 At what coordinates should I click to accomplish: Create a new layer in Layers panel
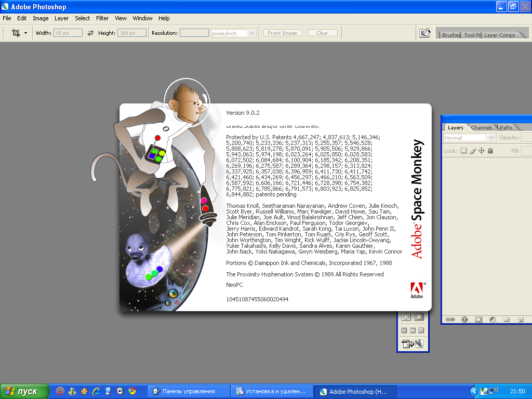click(521, 320)
